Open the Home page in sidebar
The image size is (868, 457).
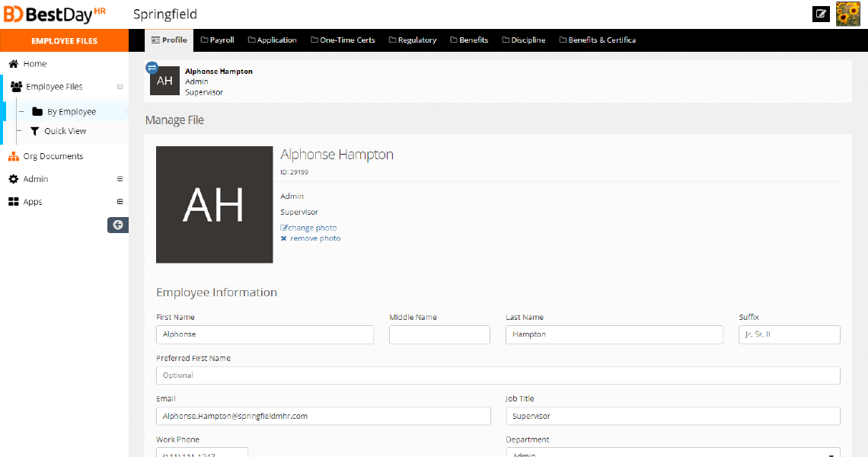coord(34,64)
